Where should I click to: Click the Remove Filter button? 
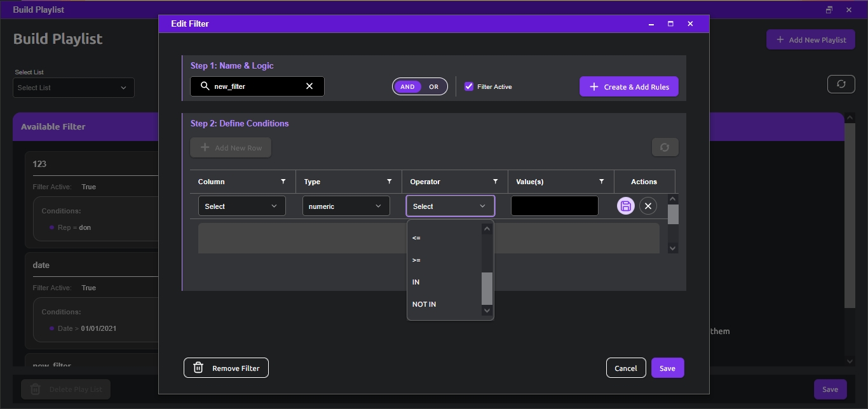pos(226,368)
